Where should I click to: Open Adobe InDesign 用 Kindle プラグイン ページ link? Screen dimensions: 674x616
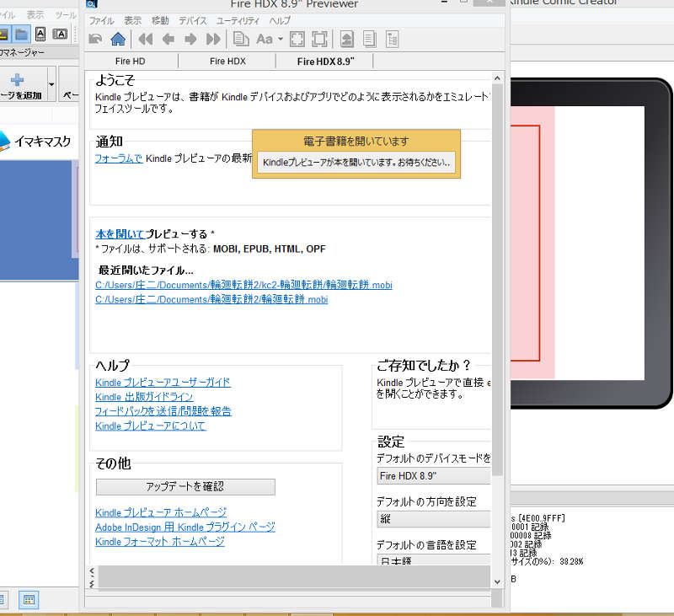[x=185, y=528]
